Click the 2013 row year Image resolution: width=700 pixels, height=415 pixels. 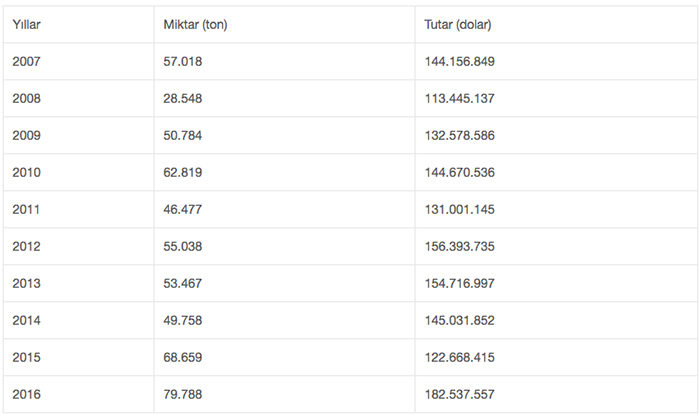pyautogui.click(x=27, y=284)
